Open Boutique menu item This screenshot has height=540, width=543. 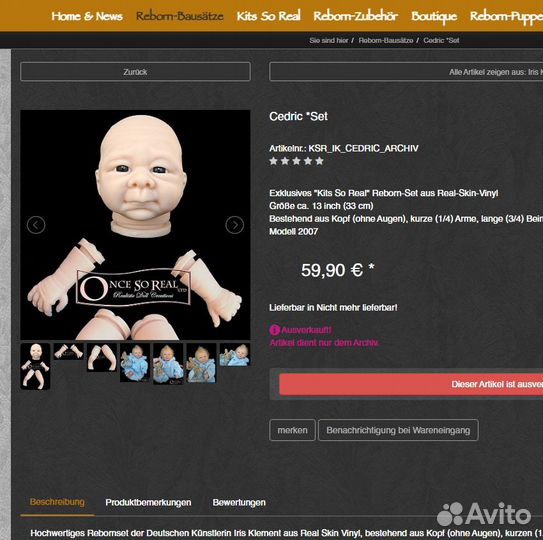434,16
